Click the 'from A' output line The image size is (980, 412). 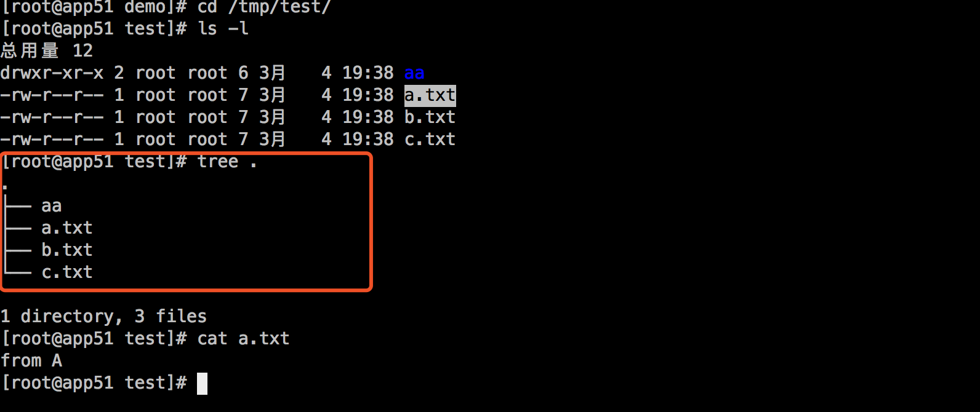31,361
